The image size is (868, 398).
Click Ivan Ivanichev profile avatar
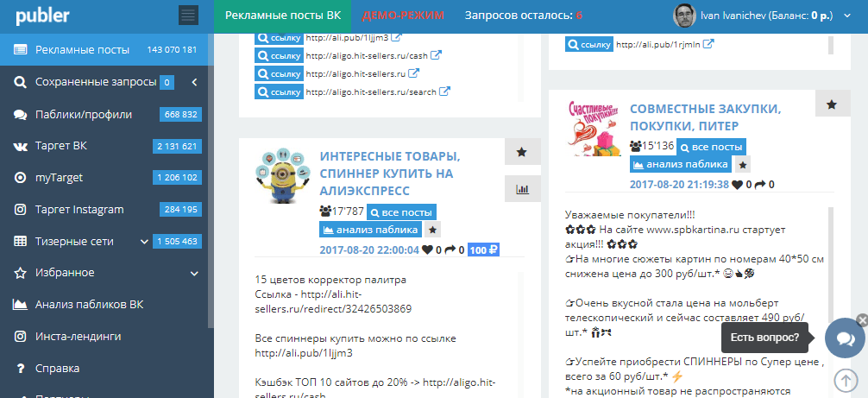coord(684,16)
